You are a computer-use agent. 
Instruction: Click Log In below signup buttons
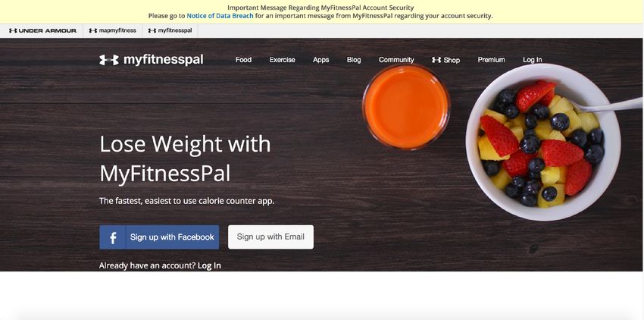pyautogui.click(x=209, y=265)
